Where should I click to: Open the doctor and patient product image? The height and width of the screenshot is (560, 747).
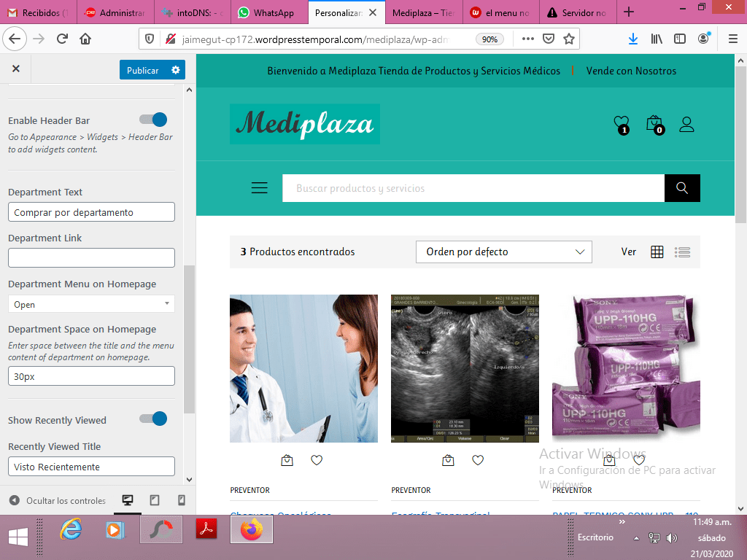click(x=303, y=368)
